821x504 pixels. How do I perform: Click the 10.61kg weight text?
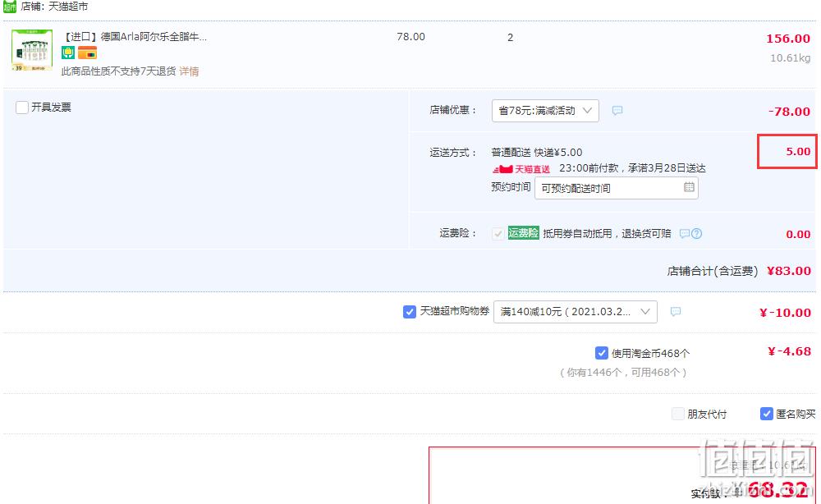point(790,58)
